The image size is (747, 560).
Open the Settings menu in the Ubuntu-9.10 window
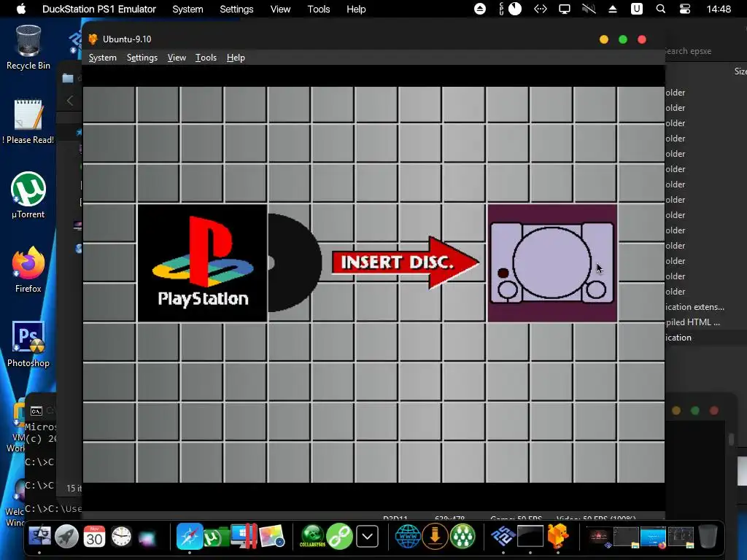[x=142, y=58]
